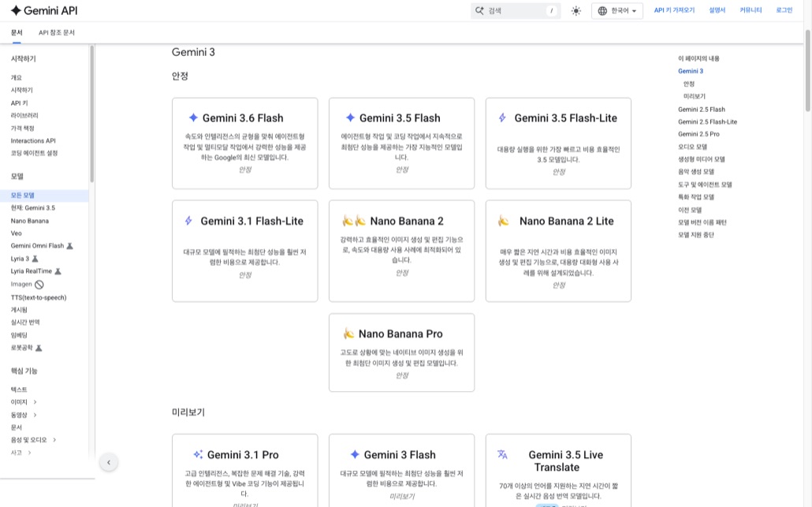Open the 한국어 language dropdown
This screenshot has width=812, height=507.
pos(617,11)
